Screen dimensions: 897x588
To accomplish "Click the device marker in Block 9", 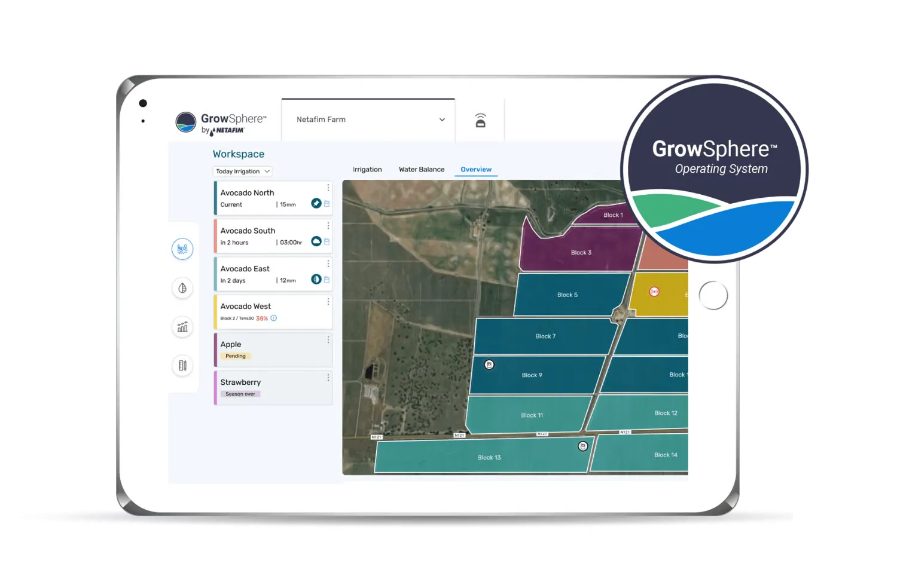I will coord(489,365).
